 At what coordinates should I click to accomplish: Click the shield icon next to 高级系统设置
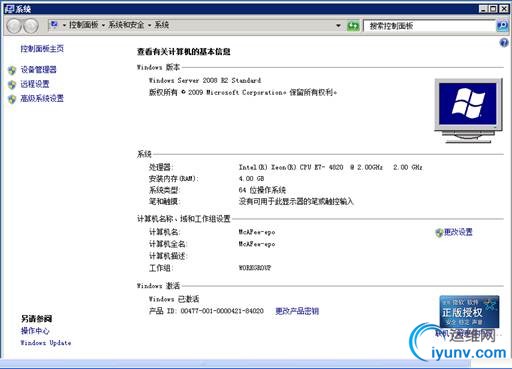(12, 99)
